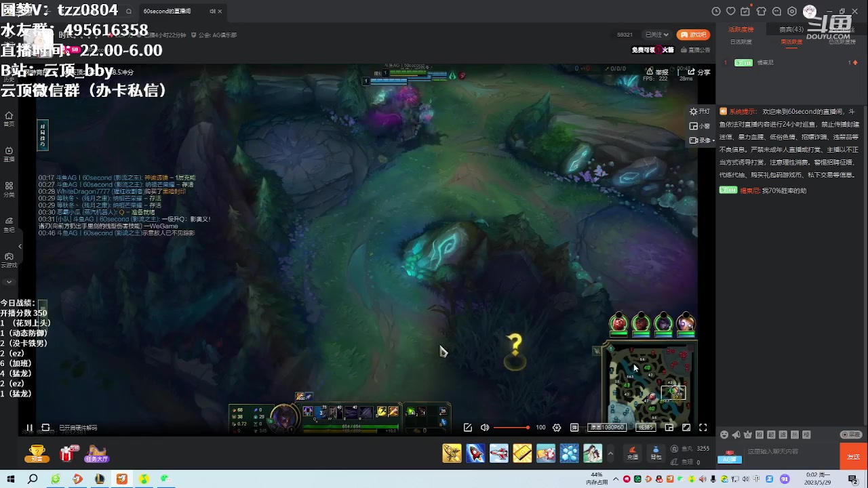
Task: Open the hexagon settings icon in the title bar
Action: tap(791, 12)
